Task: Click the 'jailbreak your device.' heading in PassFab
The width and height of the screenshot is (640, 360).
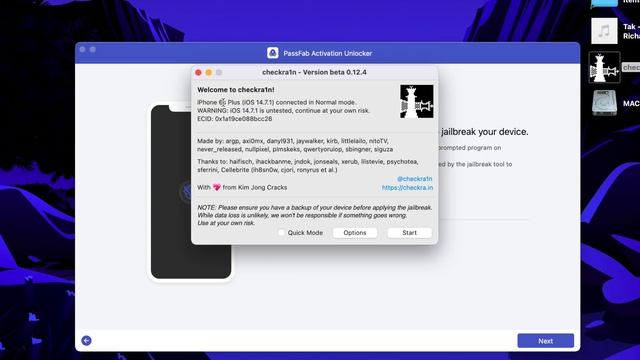Action: (x=484, y=132)
